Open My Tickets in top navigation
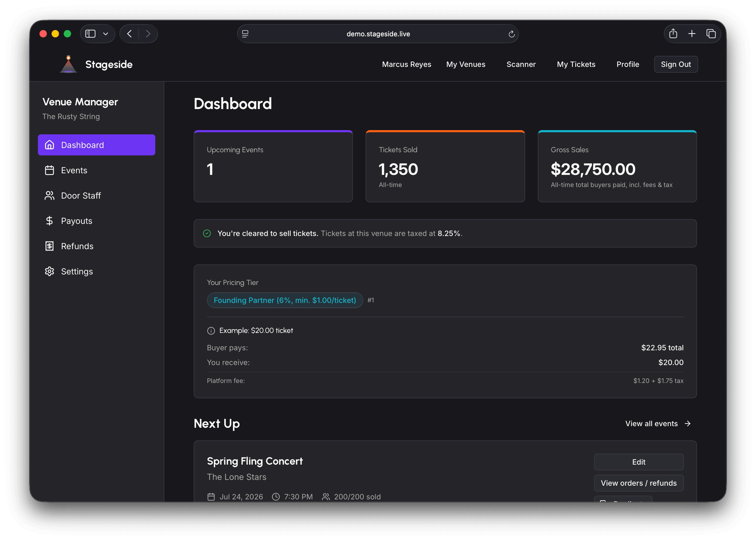Viewport: 756px width, 541px height. tap(576, 64)
